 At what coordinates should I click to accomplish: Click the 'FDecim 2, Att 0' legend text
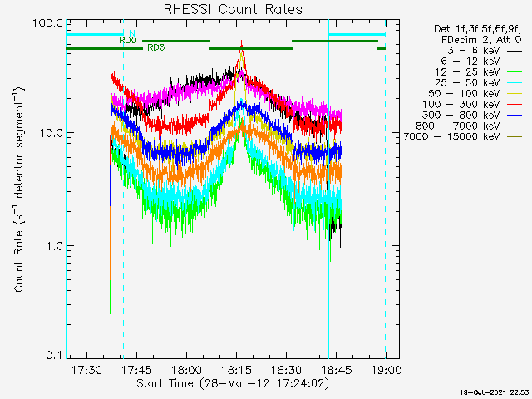[481, 40]
